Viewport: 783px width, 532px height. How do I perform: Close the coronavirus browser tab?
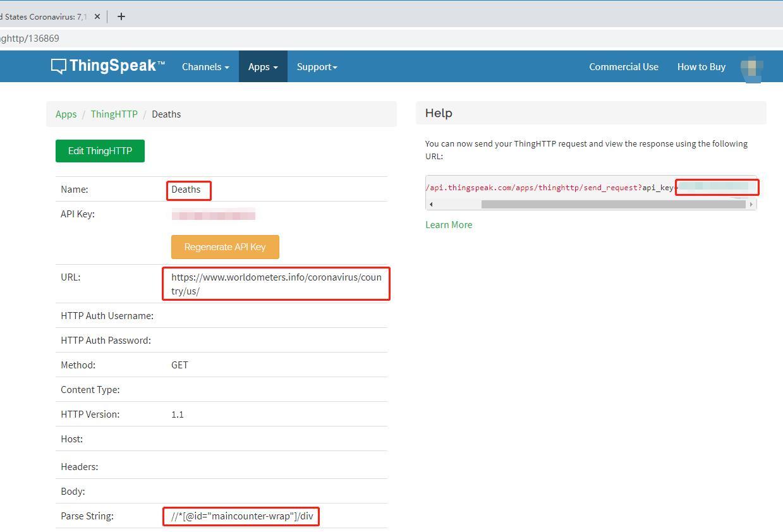coord(97,16)
